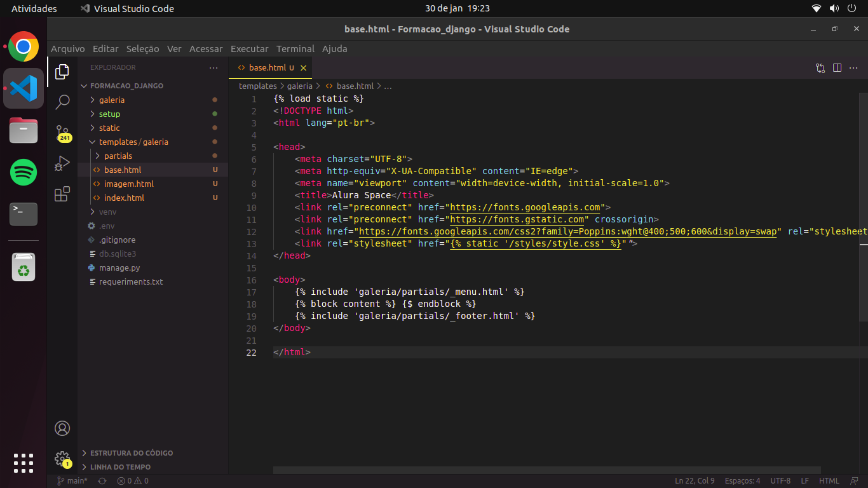This screenshot has width=868, height=488.
Task: Open the Terminal menu
Action: 295,49
